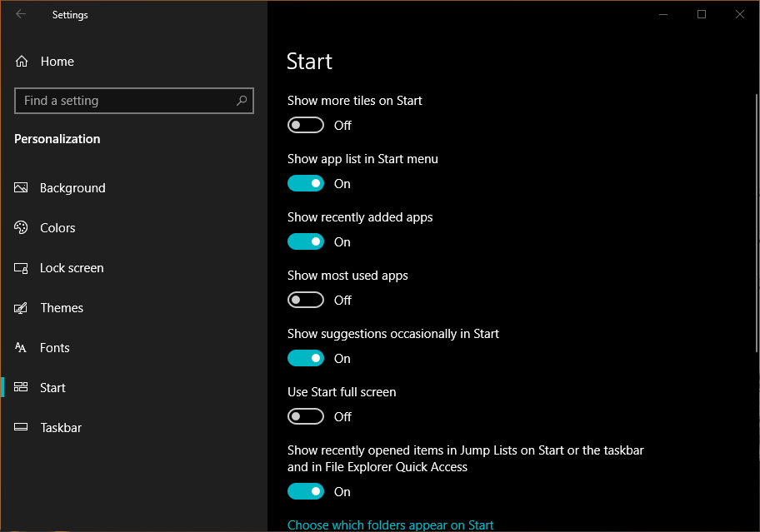Maximize the Settings window
The image size is (760, 532).
click(702, 14)
